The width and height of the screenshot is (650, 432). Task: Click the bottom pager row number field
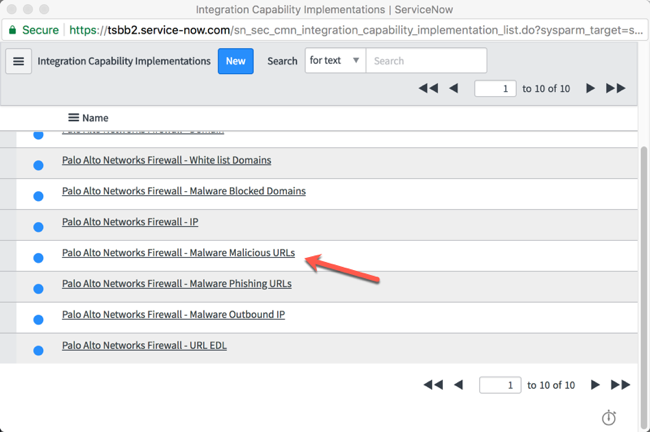click(500, 385)
